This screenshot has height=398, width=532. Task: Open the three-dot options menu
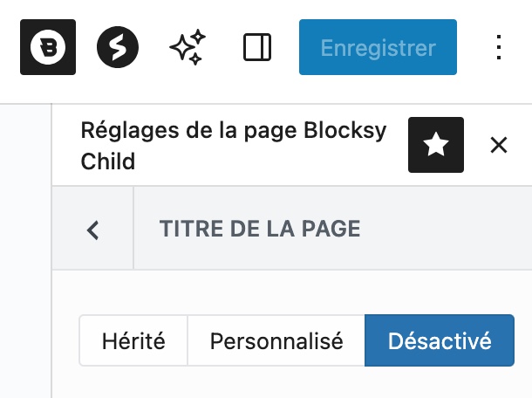click(x=499, y=47)
